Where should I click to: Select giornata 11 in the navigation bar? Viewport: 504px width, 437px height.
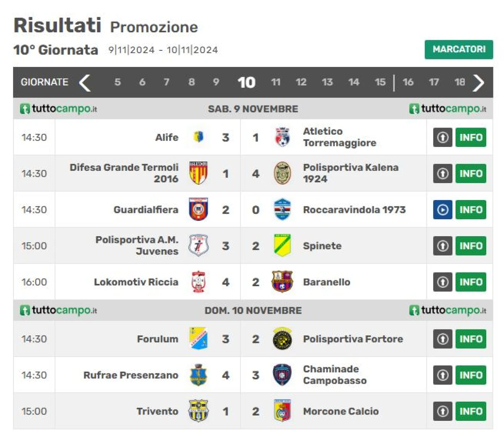[276, 82]
